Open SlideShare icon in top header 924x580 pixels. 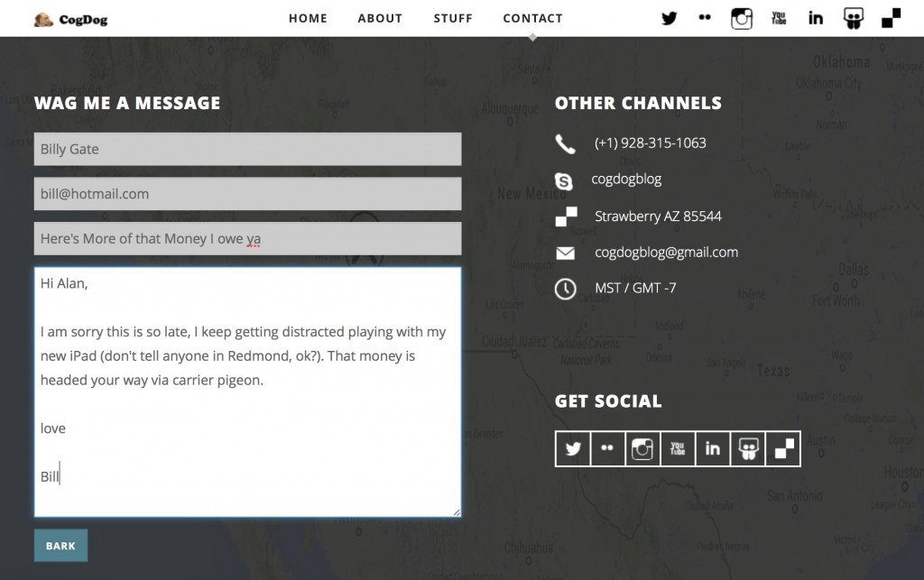(854, 18)
